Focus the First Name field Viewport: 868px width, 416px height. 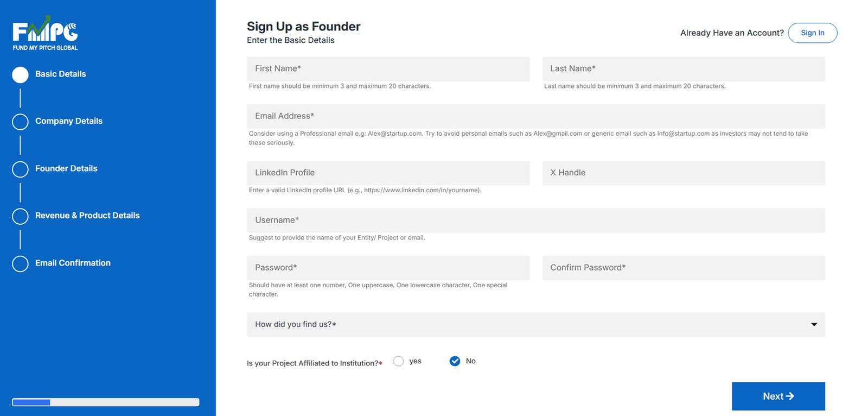(x=388, y=69)
